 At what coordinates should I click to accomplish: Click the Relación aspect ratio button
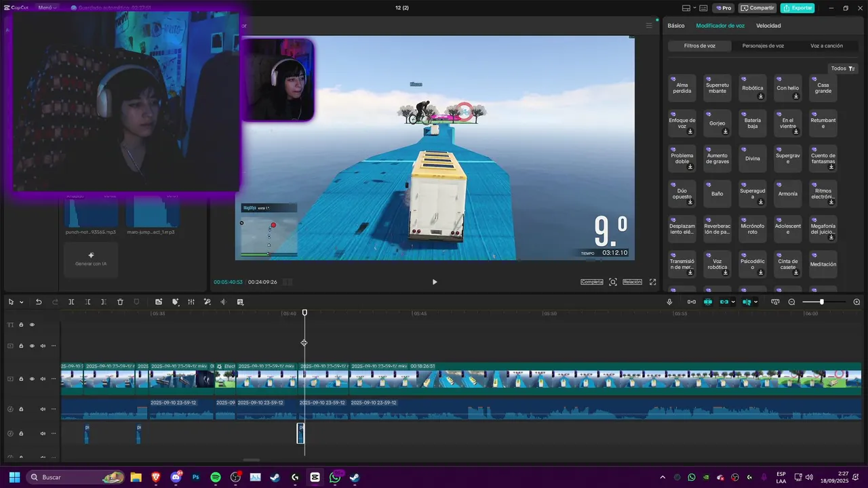coord(632,282)
